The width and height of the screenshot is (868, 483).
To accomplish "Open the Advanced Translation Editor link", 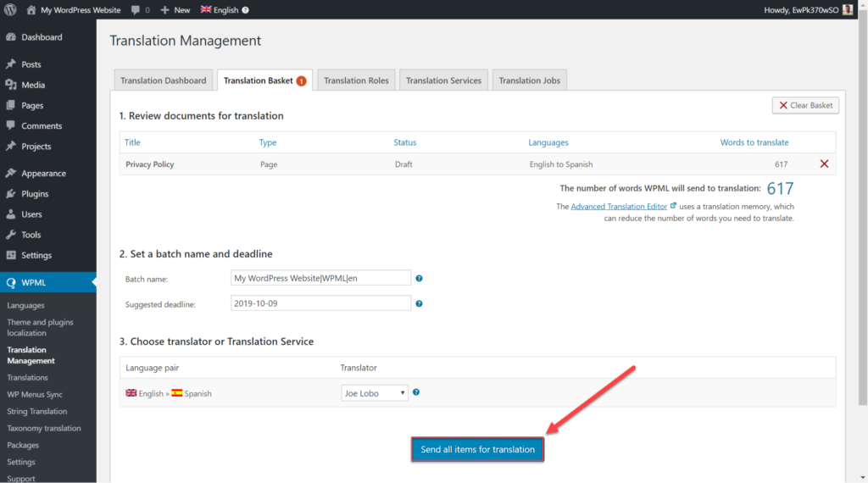I will point(619,207).
